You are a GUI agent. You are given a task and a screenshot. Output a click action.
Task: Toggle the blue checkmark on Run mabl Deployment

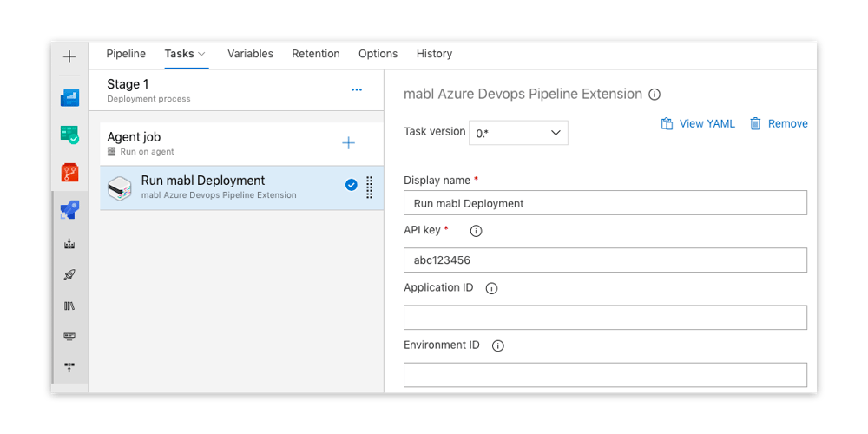coord(351,186)
